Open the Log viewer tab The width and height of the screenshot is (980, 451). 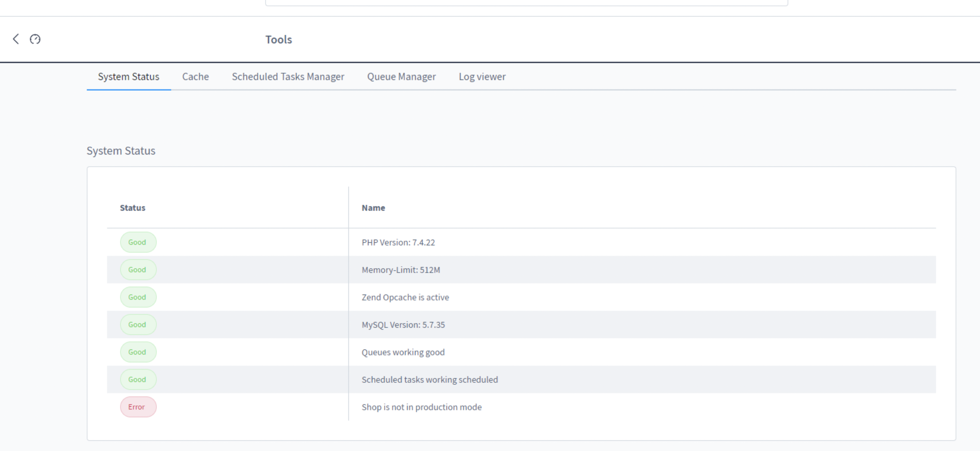tap(482, 76)
